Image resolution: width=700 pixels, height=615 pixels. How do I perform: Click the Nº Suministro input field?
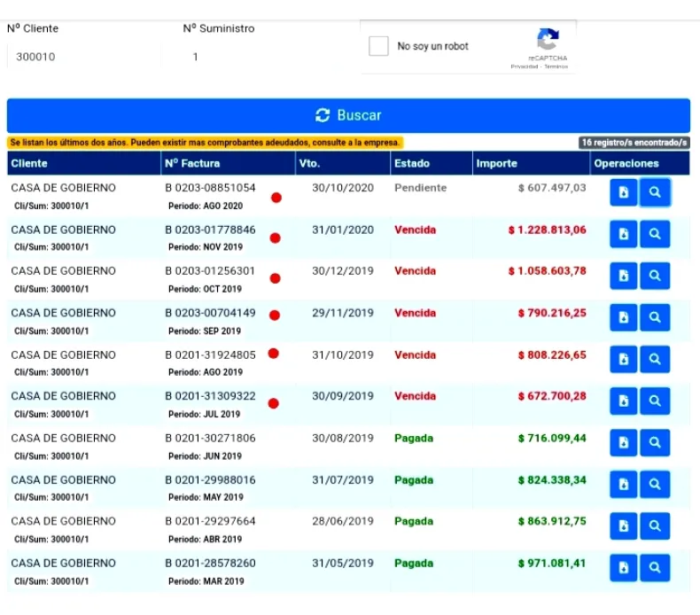[257, 57]
